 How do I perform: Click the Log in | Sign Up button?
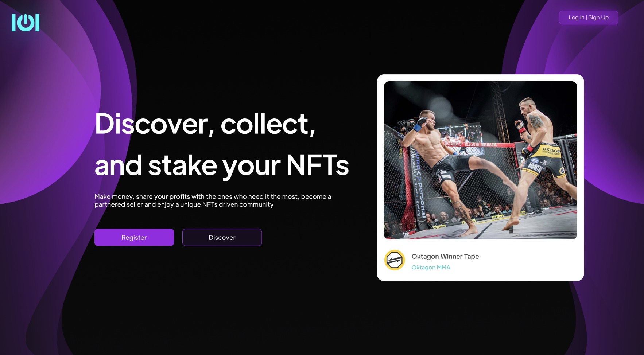coord(589,17)
